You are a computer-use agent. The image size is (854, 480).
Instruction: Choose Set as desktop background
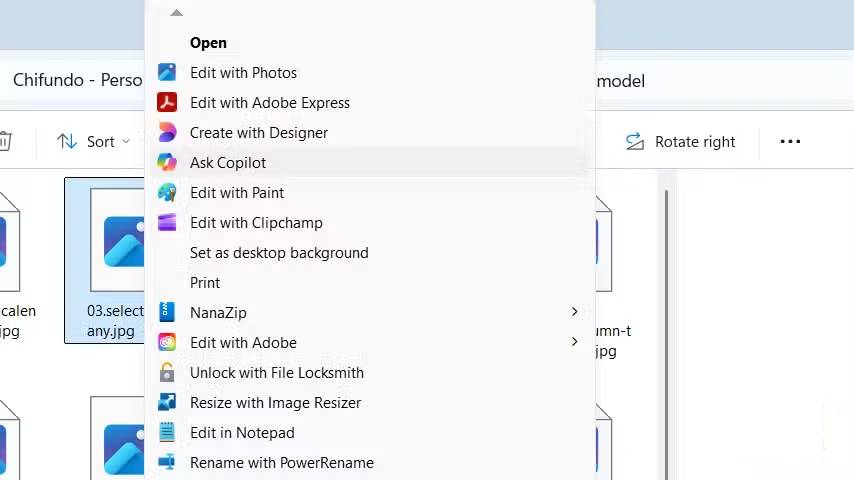click(x=279, y=253)
